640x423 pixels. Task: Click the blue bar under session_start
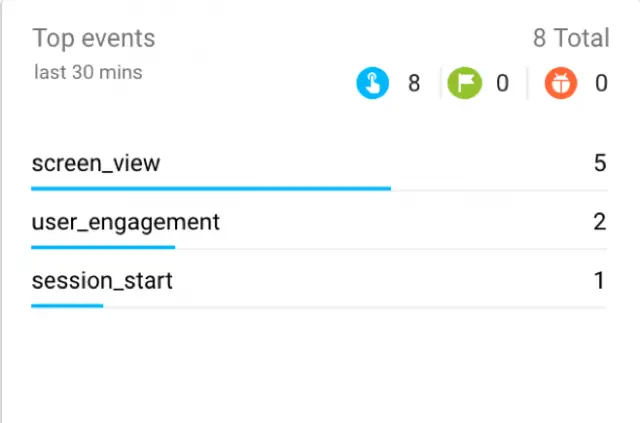point(67,306)
